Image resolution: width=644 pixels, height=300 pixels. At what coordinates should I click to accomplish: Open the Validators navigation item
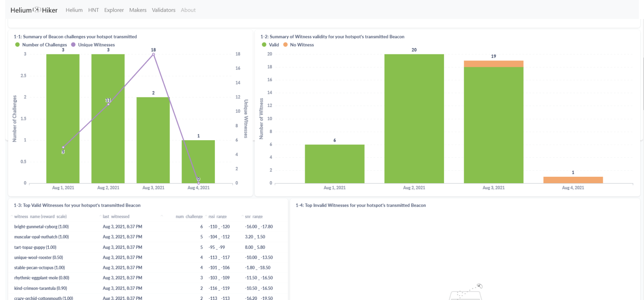[x=163, y=10]
